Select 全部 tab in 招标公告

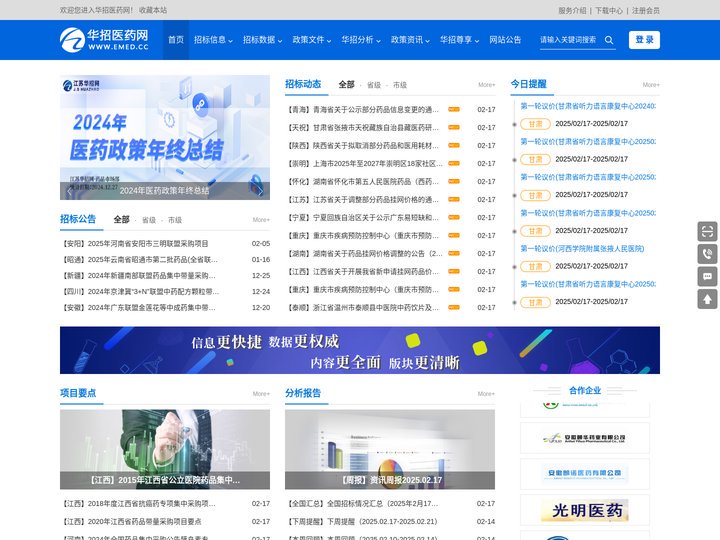click(121, 219)
